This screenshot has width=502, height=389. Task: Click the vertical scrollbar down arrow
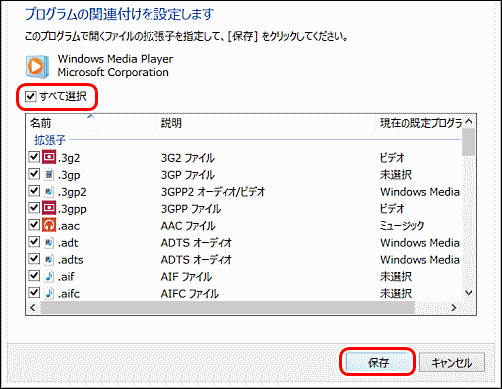(469, 293)
